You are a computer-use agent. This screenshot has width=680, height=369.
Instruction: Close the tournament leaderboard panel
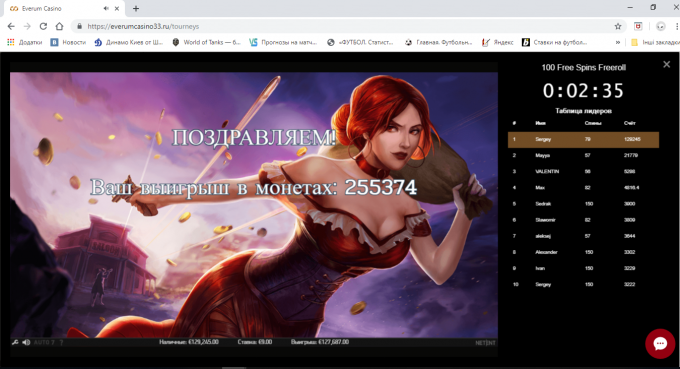[x=667, y=65]
